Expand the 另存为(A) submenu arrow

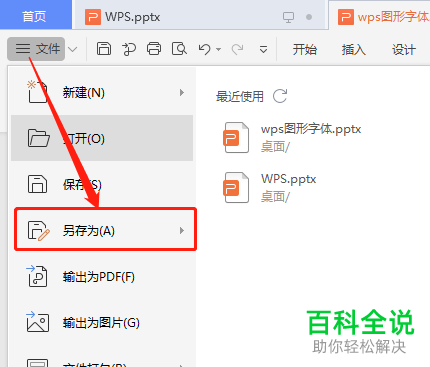(182, 230)
